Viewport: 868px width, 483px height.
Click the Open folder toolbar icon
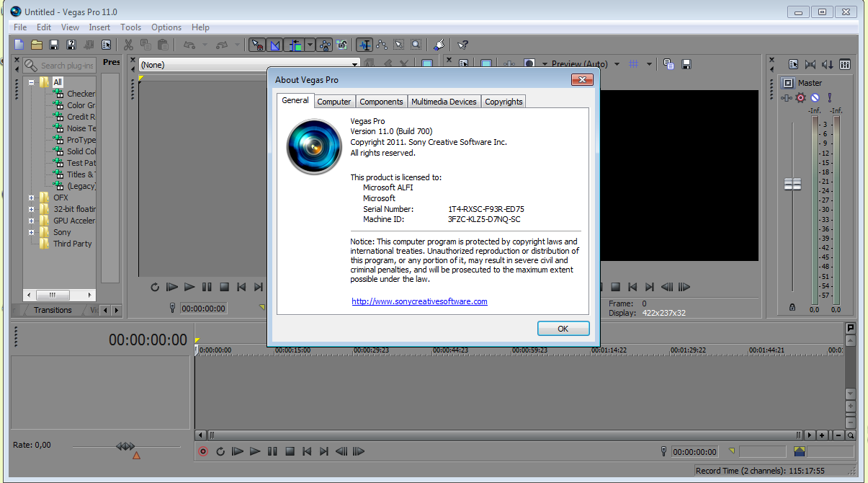click(x=37, y=45)
